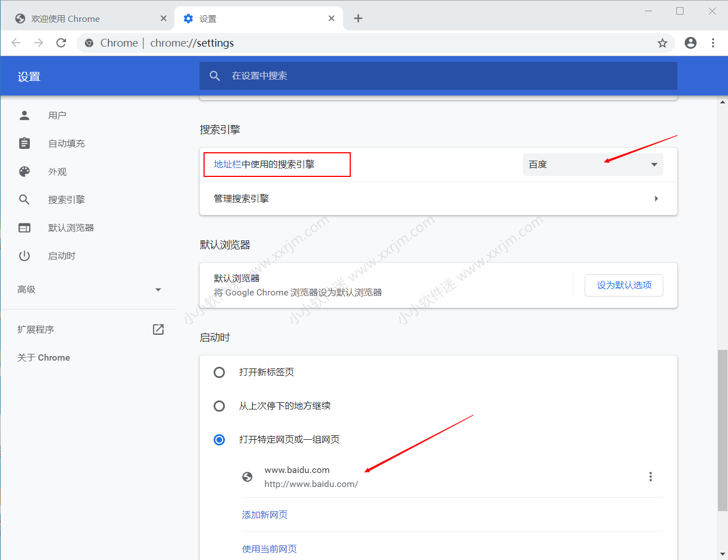Open 搜索引擎 sidebar section
Image resolution: width=728 pixels, height=560 pixels.
66,199
